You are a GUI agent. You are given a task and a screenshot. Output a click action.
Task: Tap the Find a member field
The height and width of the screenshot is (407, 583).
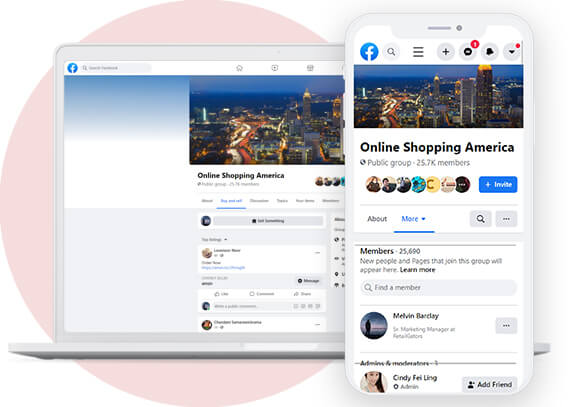click(438, 288)
